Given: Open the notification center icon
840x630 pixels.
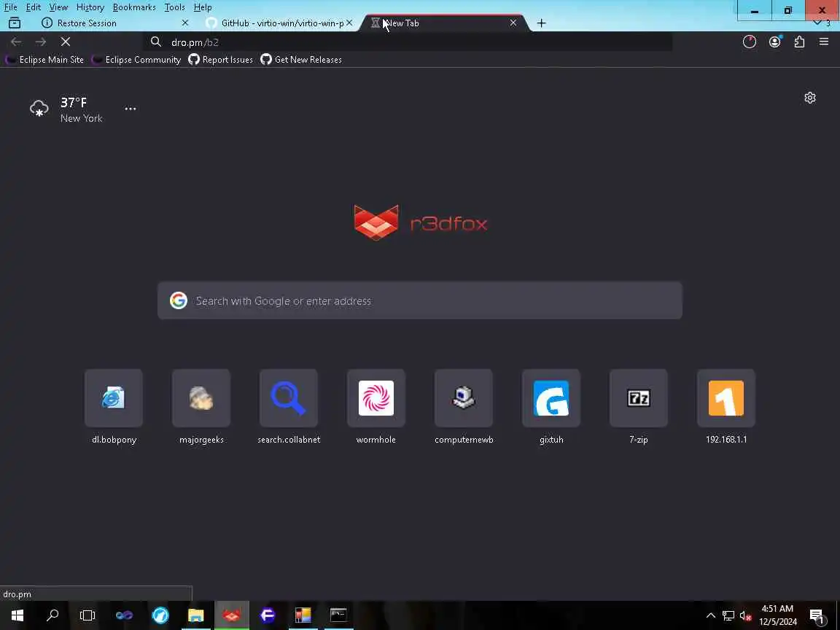Looking at the screenshot, I should click(x=817, y=615).
